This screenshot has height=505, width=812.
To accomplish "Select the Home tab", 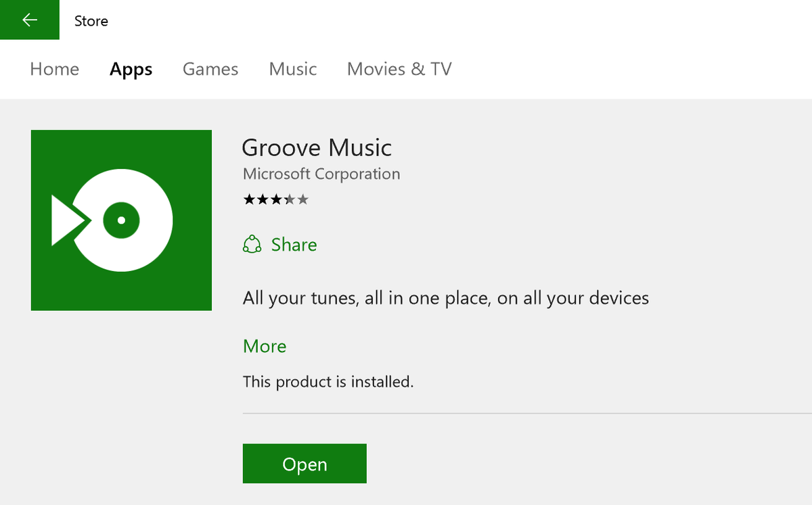I will [x=54, y=69].
